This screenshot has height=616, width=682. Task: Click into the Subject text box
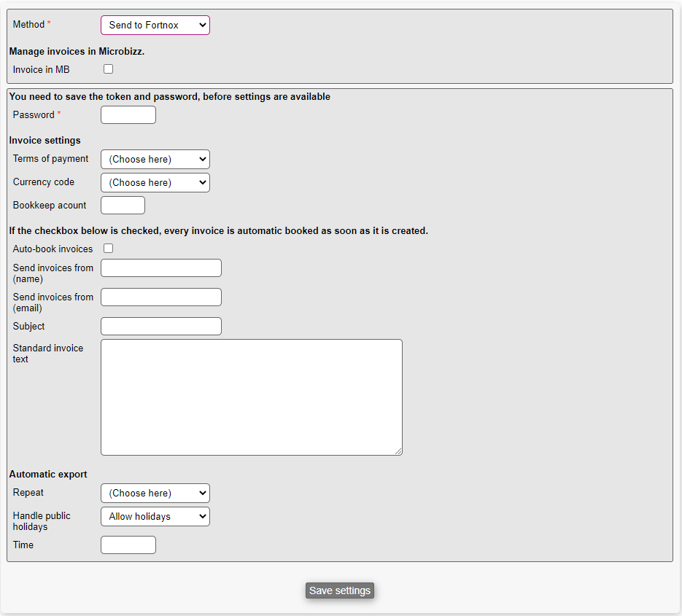point(160,327)
